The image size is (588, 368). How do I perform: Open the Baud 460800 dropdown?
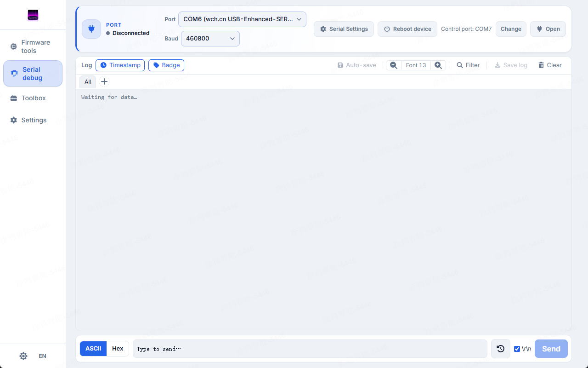point(210,39)
